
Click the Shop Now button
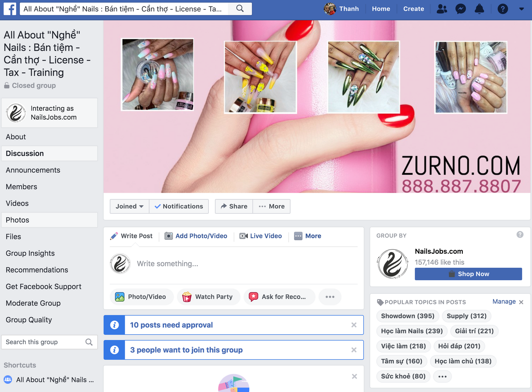coord(468,274)
